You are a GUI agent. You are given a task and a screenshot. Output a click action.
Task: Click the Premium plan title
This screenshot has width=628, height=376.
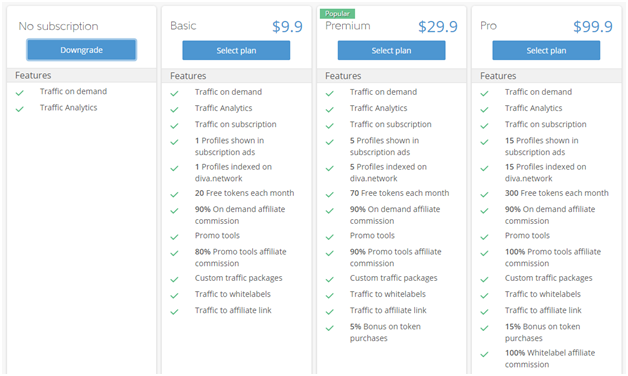tap(348, 26)
